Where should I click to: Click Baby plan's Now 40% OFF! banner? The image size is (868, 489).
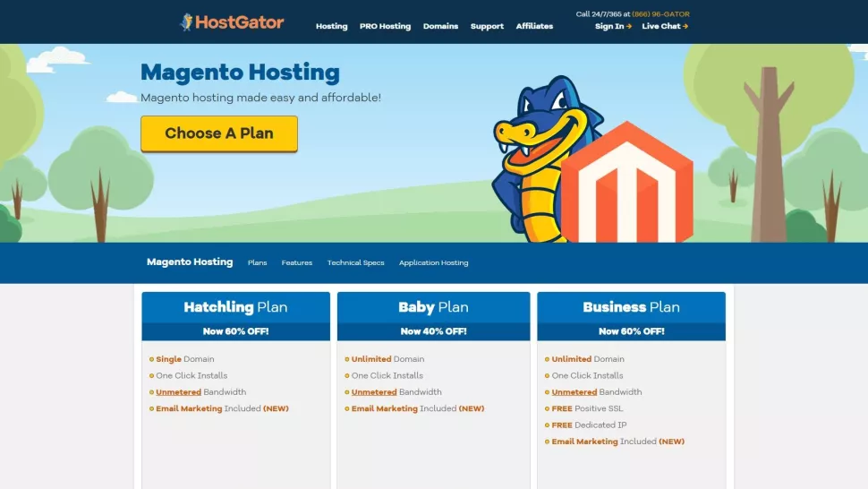(433, 331)
